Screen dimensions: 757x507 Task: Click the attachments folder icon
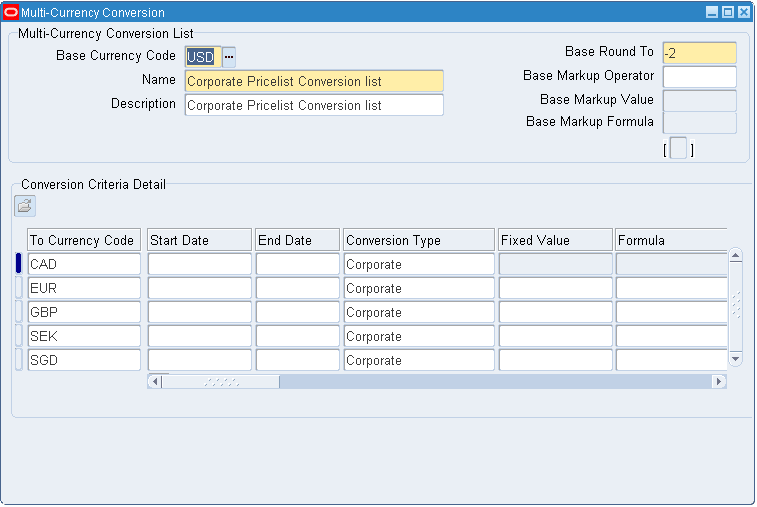(x=25, y=206)
